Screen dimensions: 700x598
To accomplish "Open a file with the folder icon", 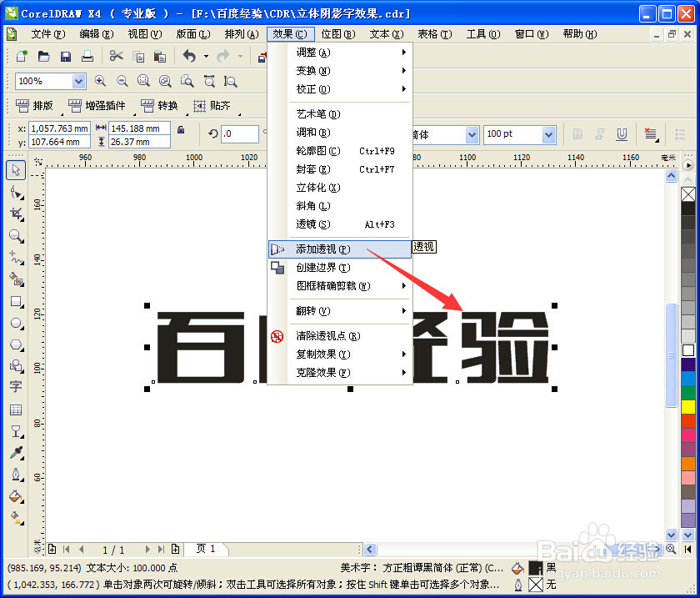I will tap(43, 57).
